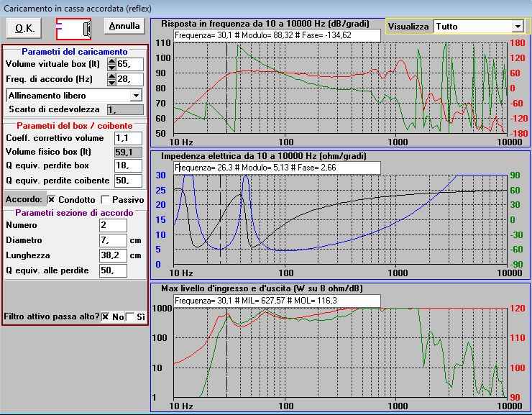Click the Numero ports field
Screen dimensions: 532x415
(x=113, y=225)
